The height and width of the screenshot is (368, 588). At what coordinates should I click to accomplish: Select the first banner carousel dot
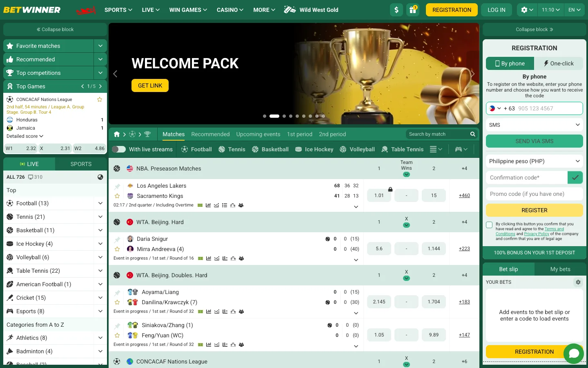265,116
